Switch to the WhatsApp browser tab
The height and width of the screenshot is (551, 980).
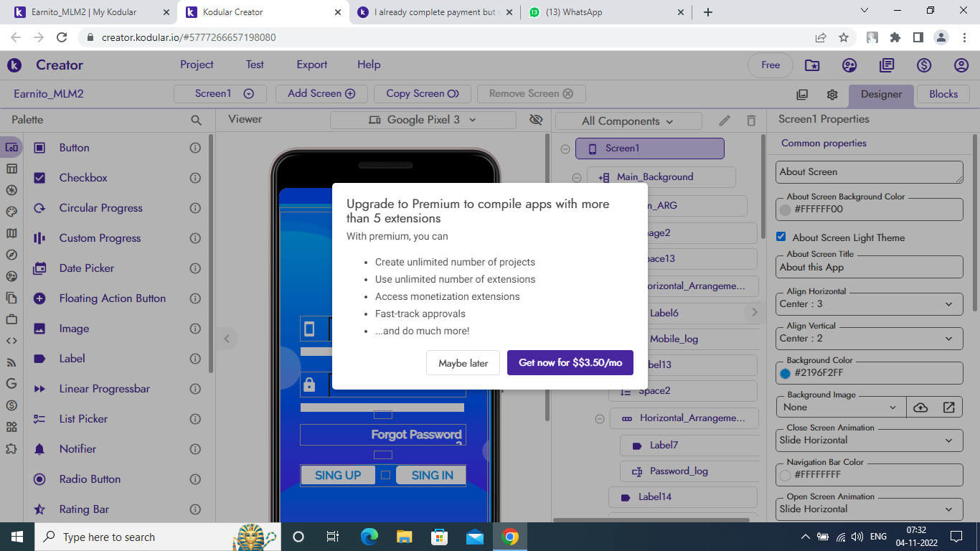606,12
